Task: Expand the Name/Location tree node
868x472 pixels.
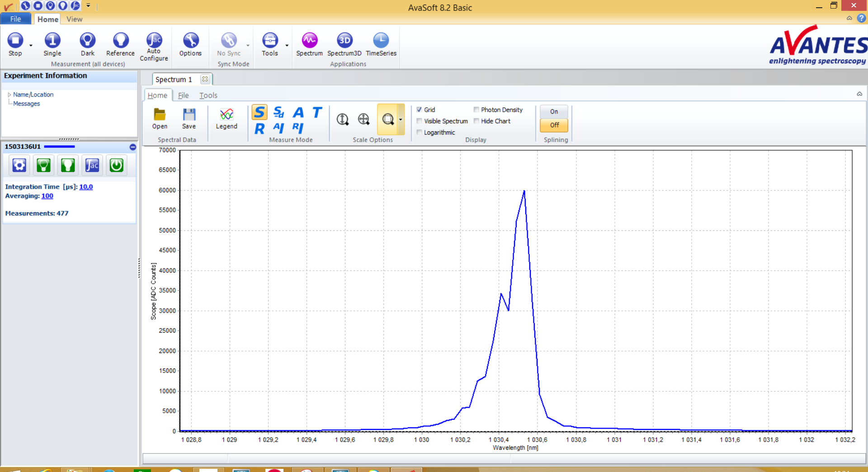Action: coord(9,95)
